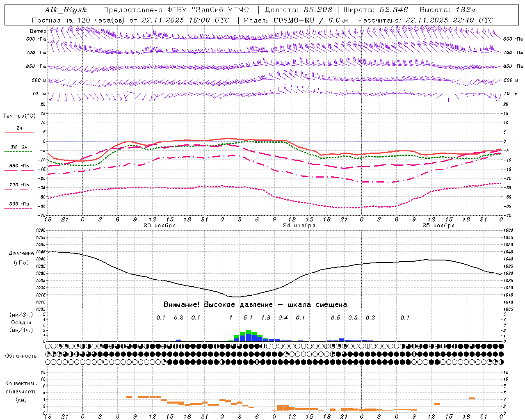
Task: Click the tallest green-blue precipitation bar
Action: coord(248,336)
